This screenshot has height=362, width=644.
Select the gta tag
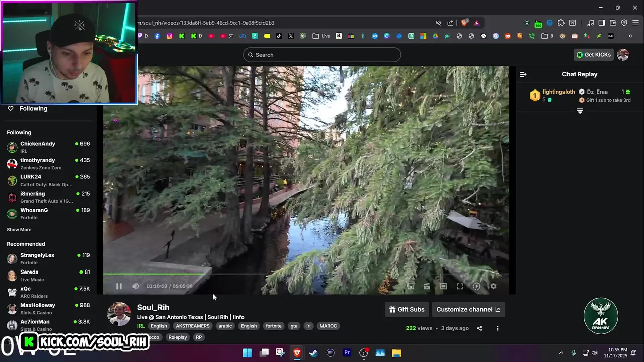click(x=294, y=326)
